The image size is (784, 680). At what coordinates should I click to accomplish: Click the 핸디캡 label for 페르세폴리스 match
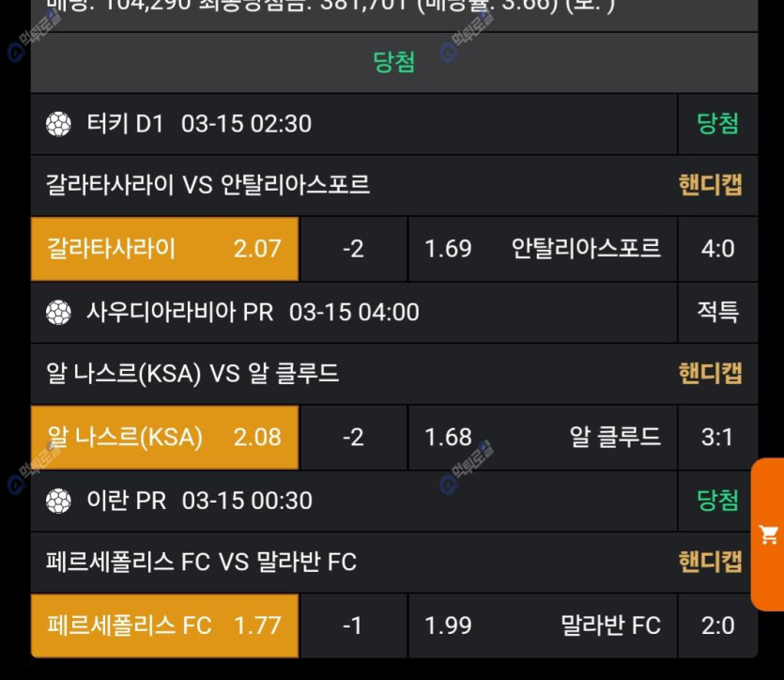click(710, 562)
